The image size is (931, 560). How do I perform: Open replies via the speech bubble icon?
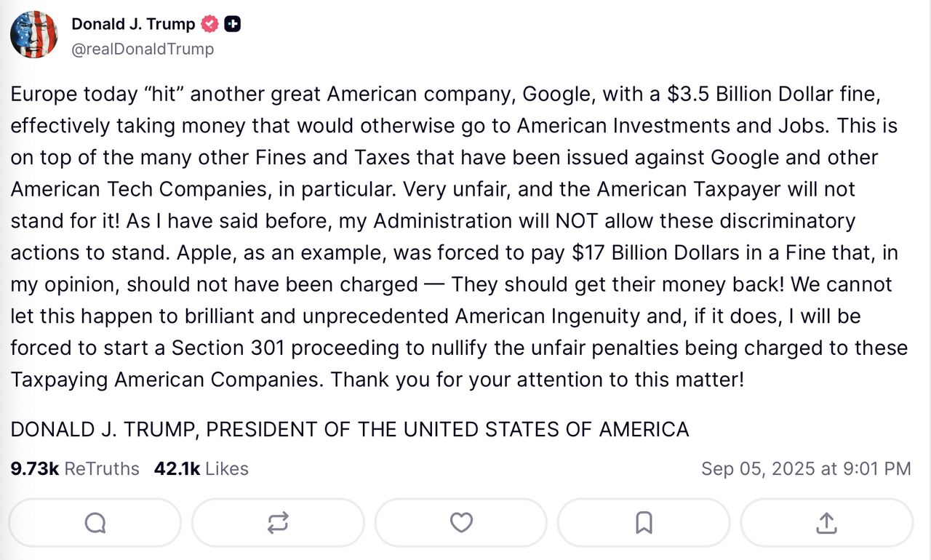(x=94, y=522)
